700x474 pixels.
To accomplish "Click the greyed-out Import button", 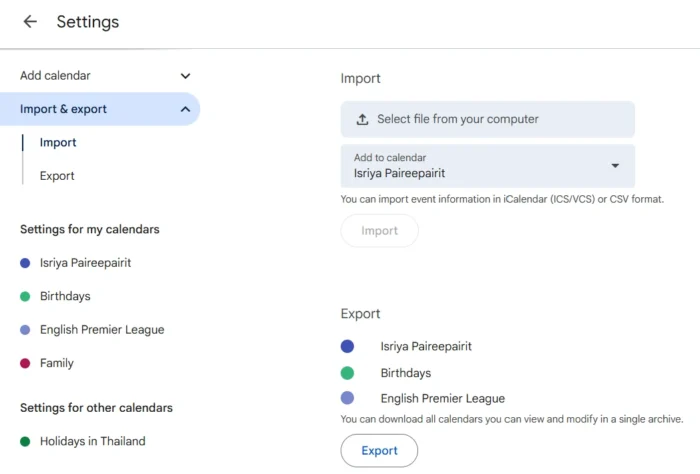I will pos(379,231).
